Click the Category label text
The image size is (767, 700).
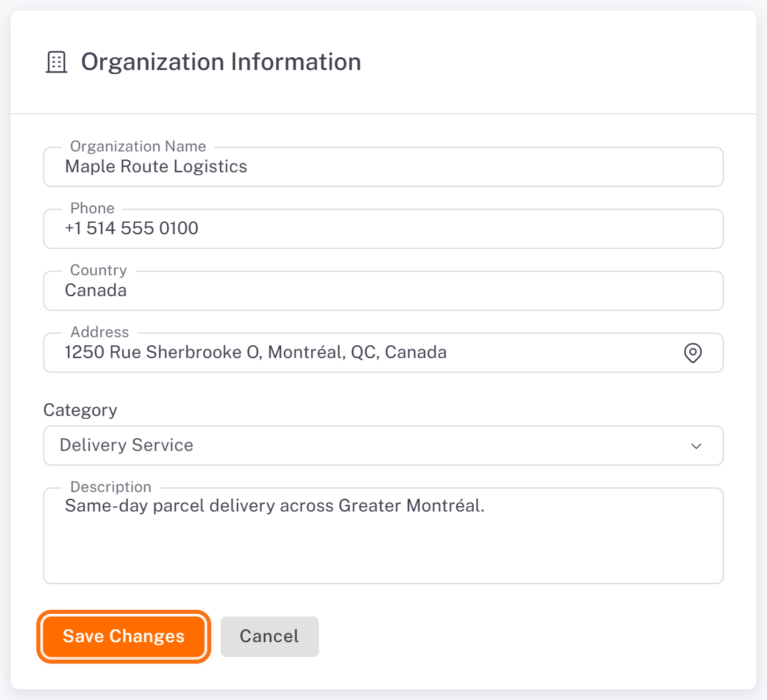click(80, 410)
